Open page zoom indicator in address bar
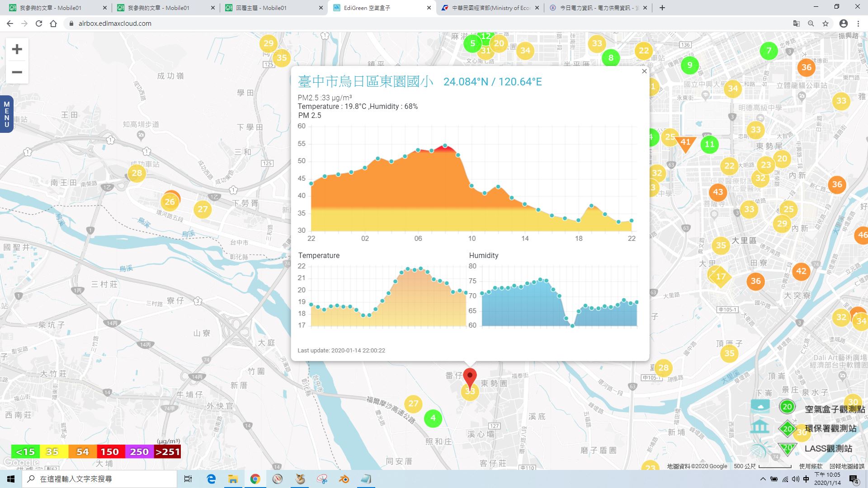The height and width of the screenshot is (488, 868). click(x=811, y=23)
